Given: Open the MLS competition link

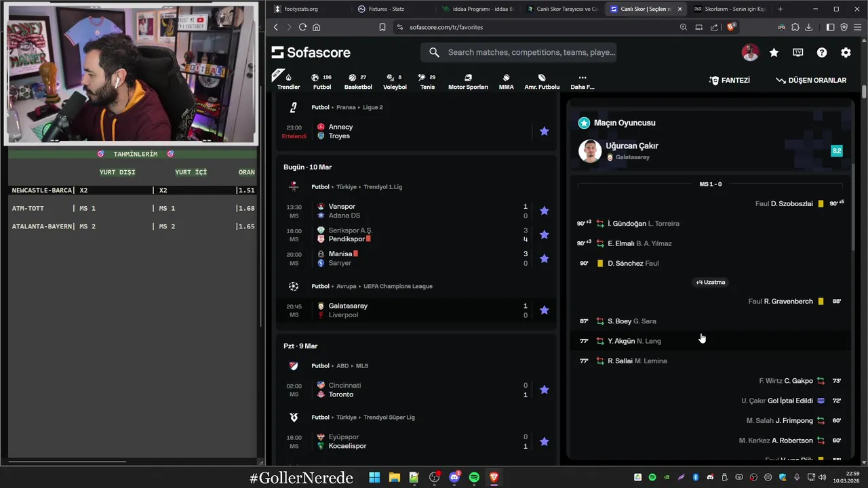Looking at the screenshot, I should [362, 365].
